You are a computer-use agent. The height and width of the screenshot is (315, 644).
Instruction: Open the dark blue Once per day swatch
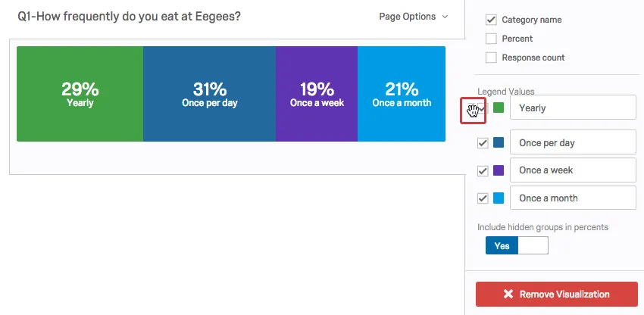coord(499,143)
